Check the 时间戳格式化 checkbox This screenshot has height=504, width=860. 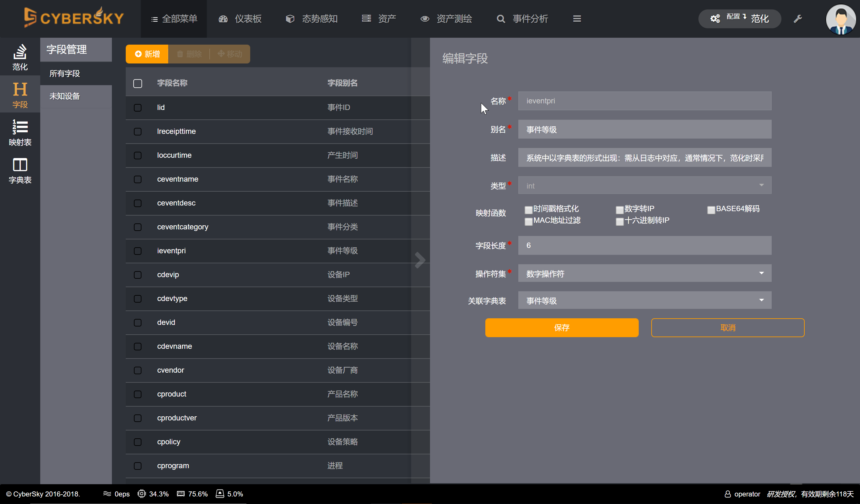tap(528, 210)
